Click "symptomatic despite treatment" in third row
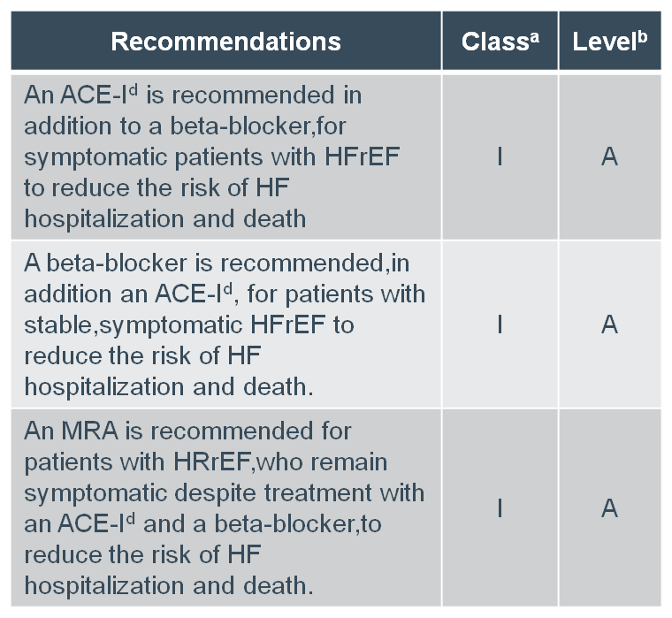The width and height of the screenshot is (672, 618). 224,492
